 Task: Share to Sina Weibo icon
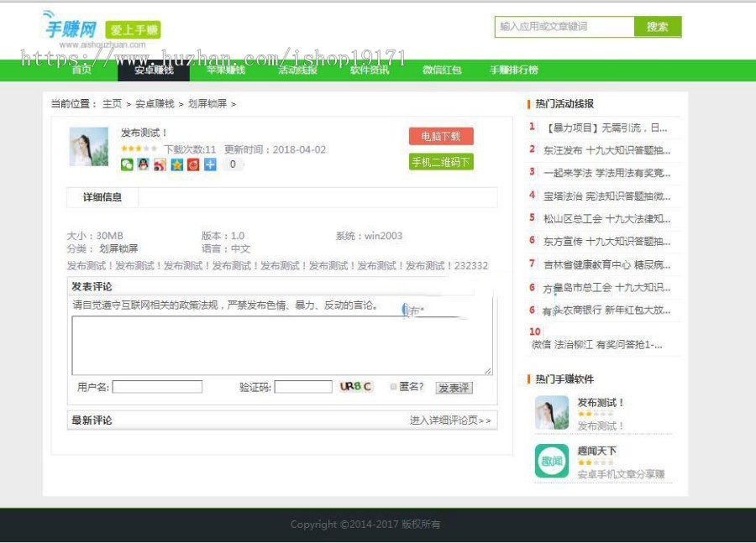click(x=159, y=164)
